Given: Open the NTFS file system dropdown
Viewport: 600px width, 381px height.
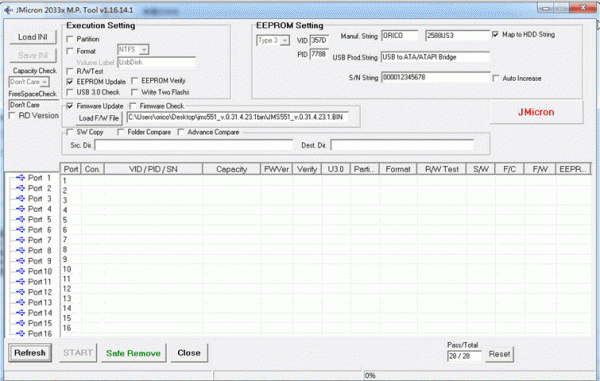Looking at the screenshot, I should [x=143, y=50].
